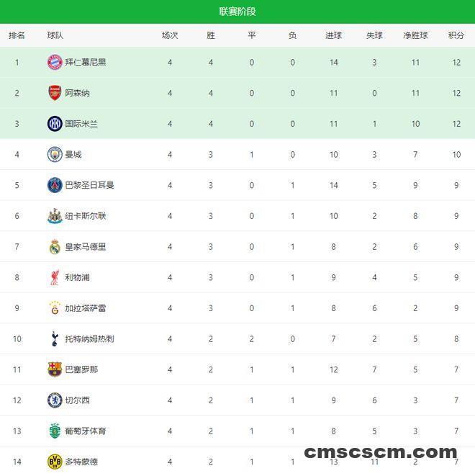Click the Bayern Munich club crest
The height and width of the screenshot is (476, 475).
tap(55, 62)
